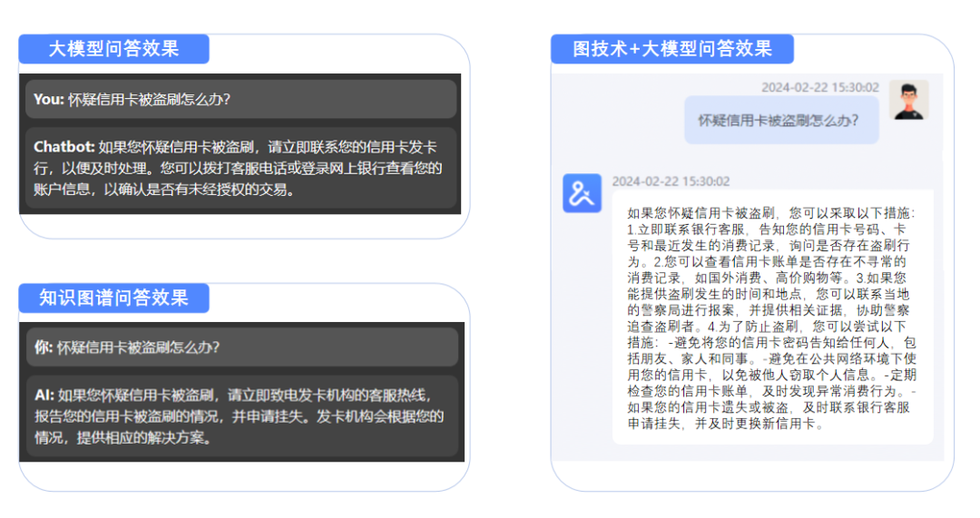Click the bold Chatbot: label
This screenshot has height=518, width=980.
[x=64, y=147]
